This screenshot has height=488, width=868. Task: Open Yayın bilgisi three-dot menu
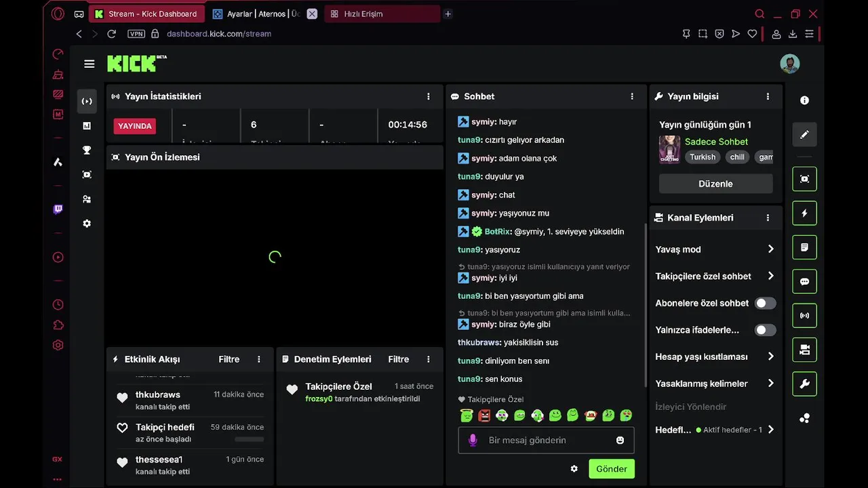[x=768, y=96]
